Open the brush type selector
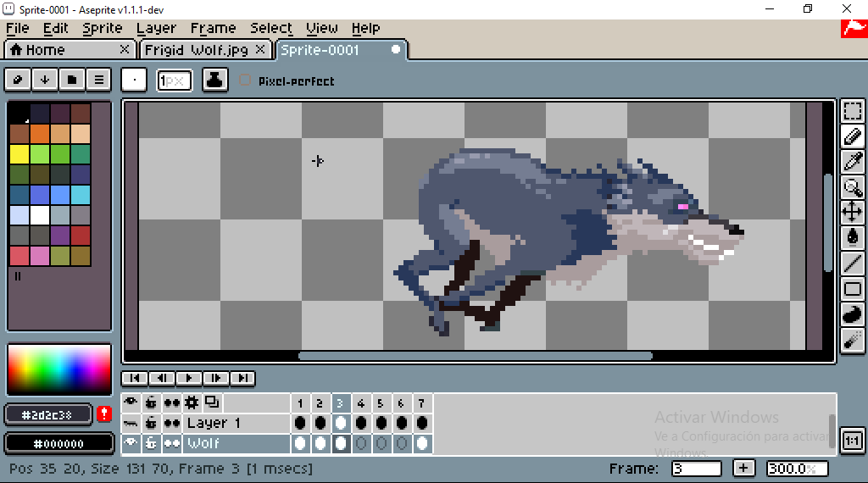This screenshot has width=868, height=483. (x=134, y=80)
